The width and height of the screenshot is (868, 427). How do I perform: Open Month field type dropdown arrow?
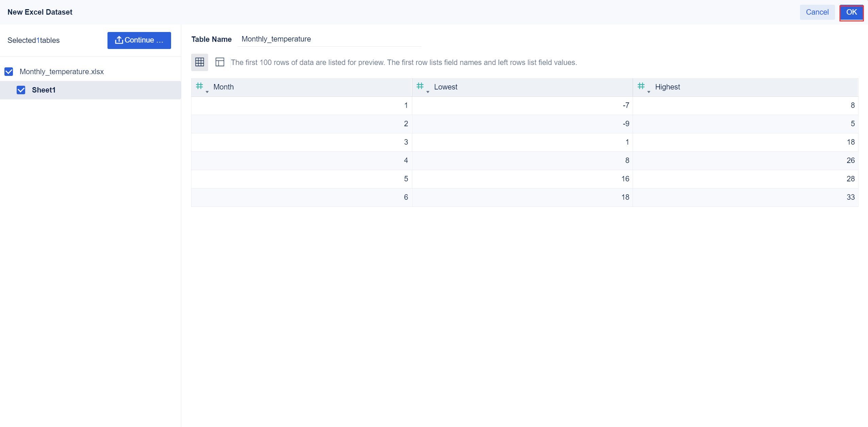[207, 92]
